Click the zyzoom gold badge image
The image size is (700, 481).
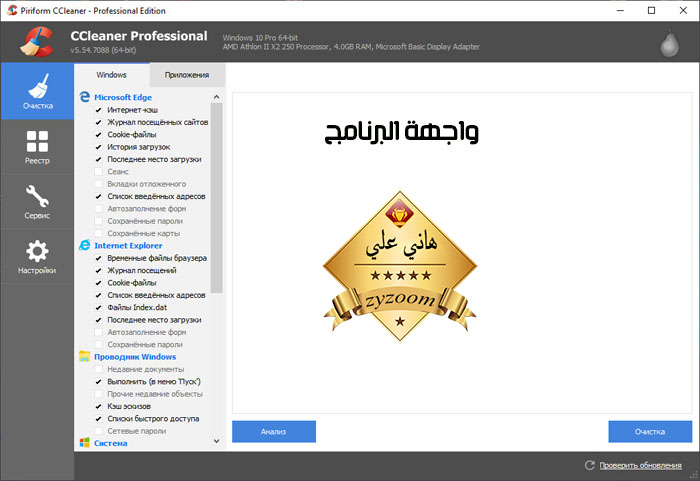(400, 266)
